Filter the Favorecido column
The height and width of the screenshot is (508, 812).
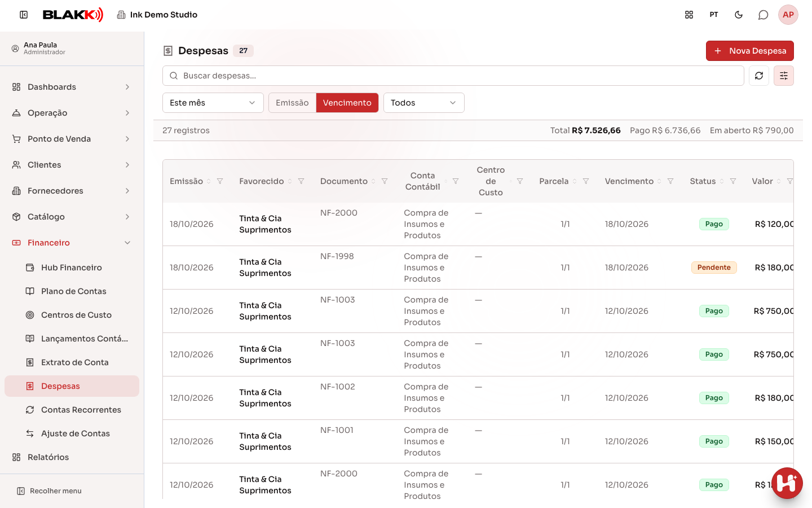[301, 181]
